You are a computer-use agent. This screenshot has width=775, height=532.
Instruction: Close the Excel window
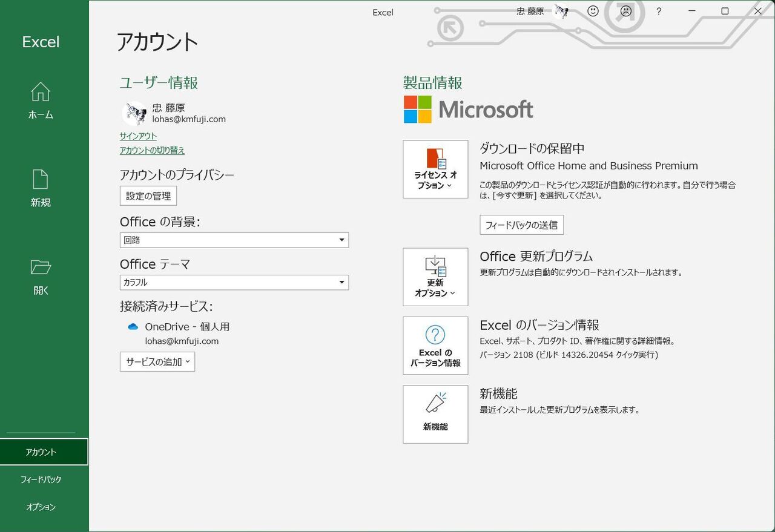(x=757, y=11)
